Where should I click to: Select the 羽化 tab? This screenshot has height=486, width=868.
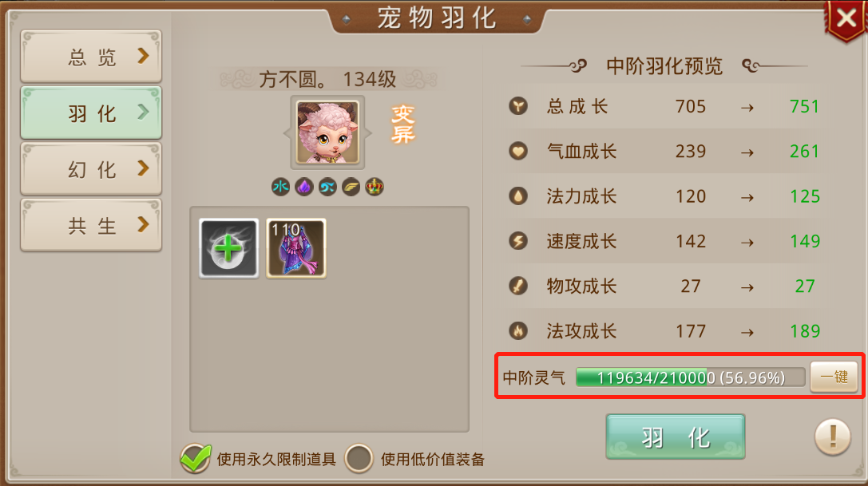click(x=91, y=113)
